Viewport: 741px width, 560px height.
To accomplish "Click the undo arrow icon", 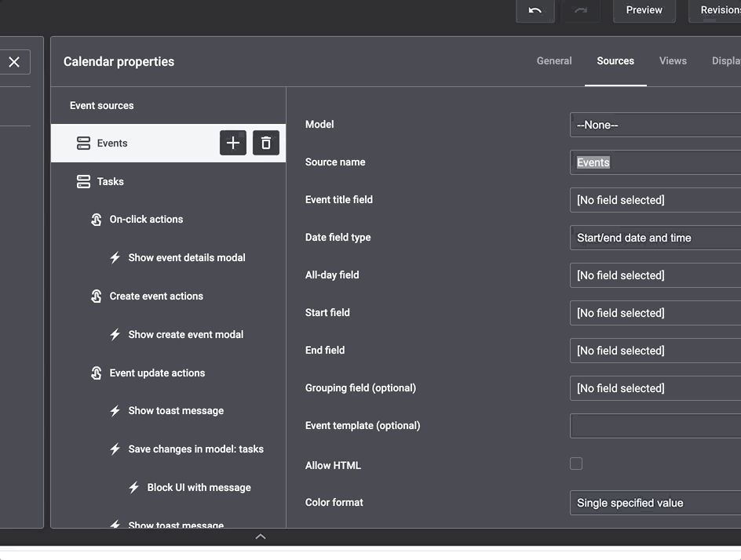I will [535, 10].
